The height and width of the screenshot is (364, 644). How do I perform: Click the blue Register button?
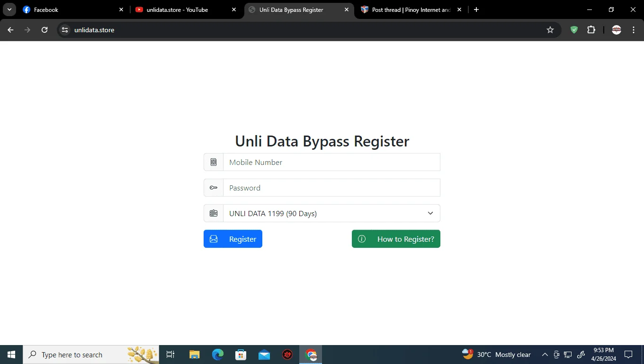pyautogui.click(x=233, y=239)
